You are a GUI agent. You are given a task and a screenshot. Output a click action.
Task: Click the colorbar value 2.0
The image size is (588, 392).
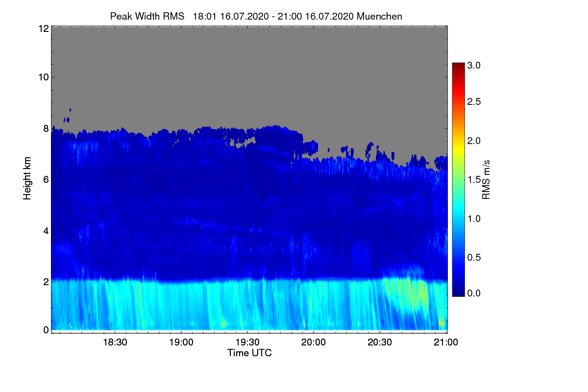point(474,141)
